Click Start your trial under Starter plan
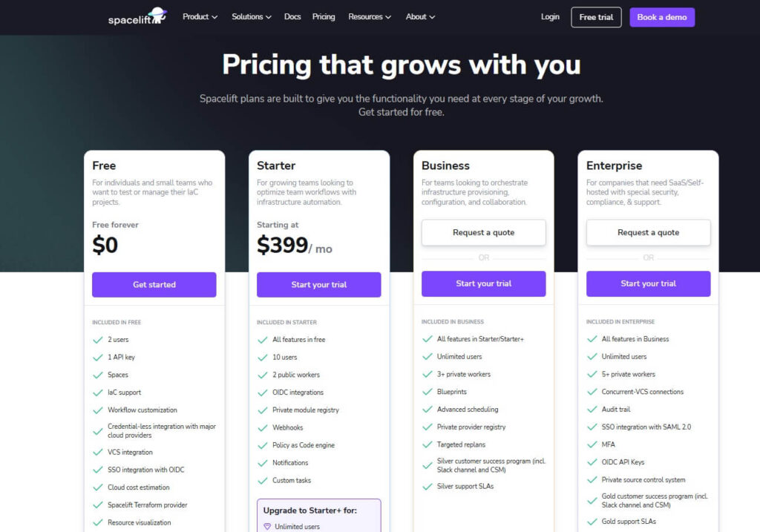 pyautogui.click(x=318, y=284)
